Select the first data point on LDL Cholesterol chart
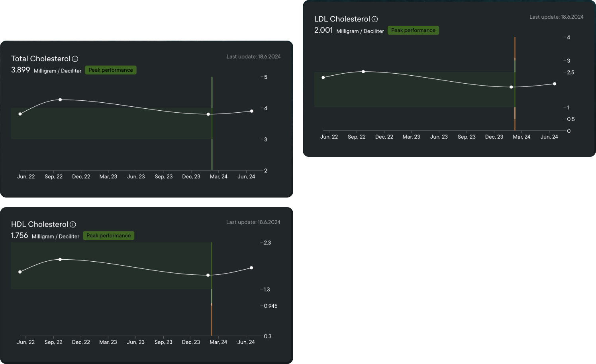This screenshot has width=596, height=364. click(323, 77)
